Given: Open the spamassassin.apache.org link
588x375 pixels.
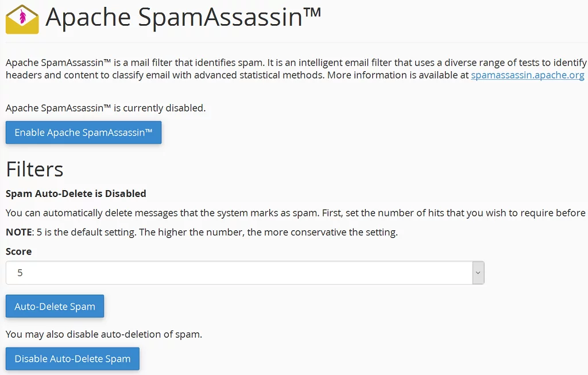Looking at the screenshot, I should click(x=527, y=75).
